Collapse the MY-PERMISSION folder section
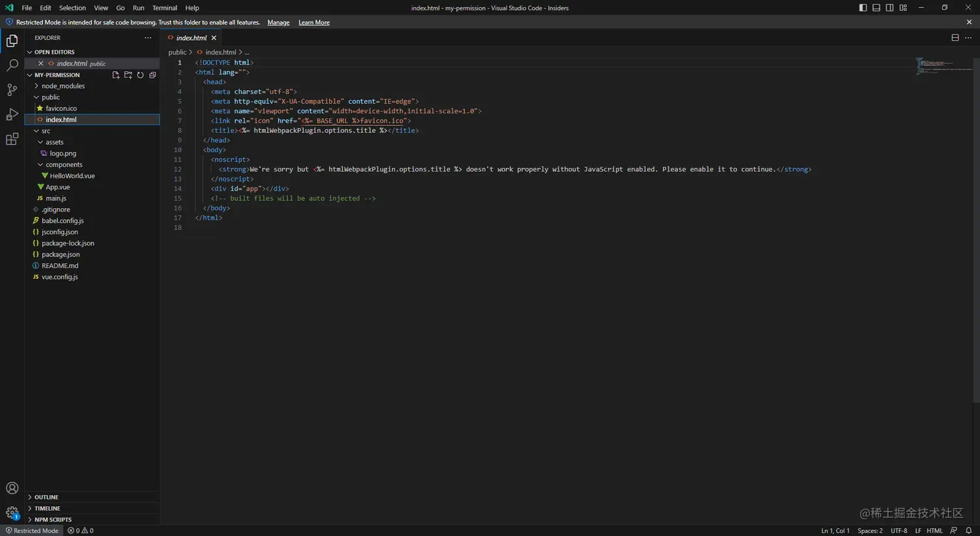Screen dimensions: 980x536 [58, 75]
